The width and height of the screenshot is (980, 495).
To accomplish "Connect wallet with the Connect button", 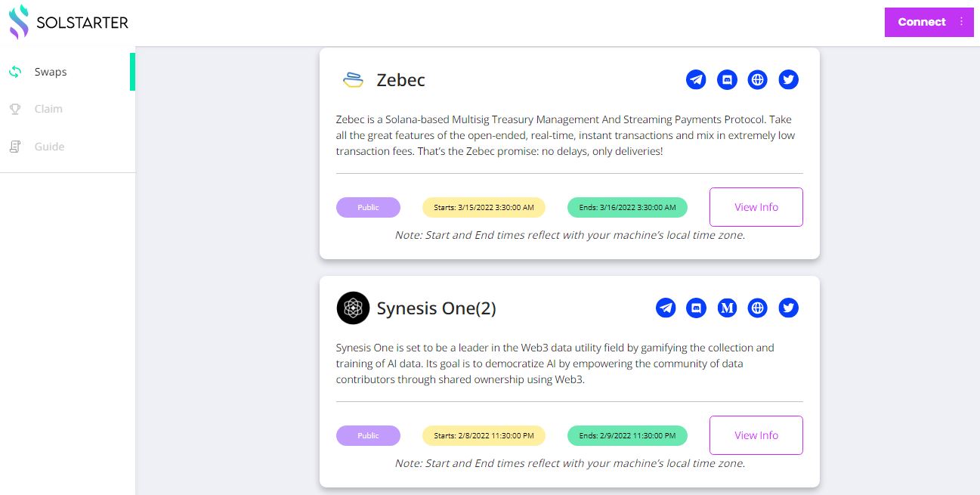I will (x=922, y=22).
